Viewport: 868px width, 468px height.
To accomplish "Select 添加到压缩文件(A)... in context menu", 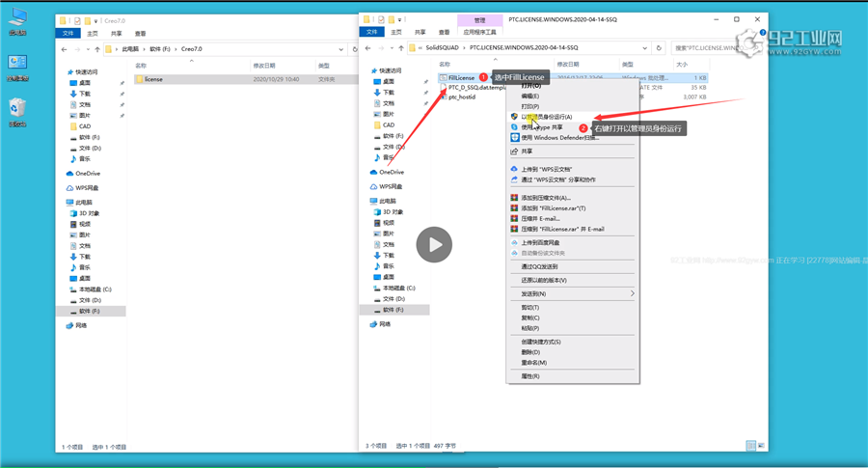I will coord(546,198).
